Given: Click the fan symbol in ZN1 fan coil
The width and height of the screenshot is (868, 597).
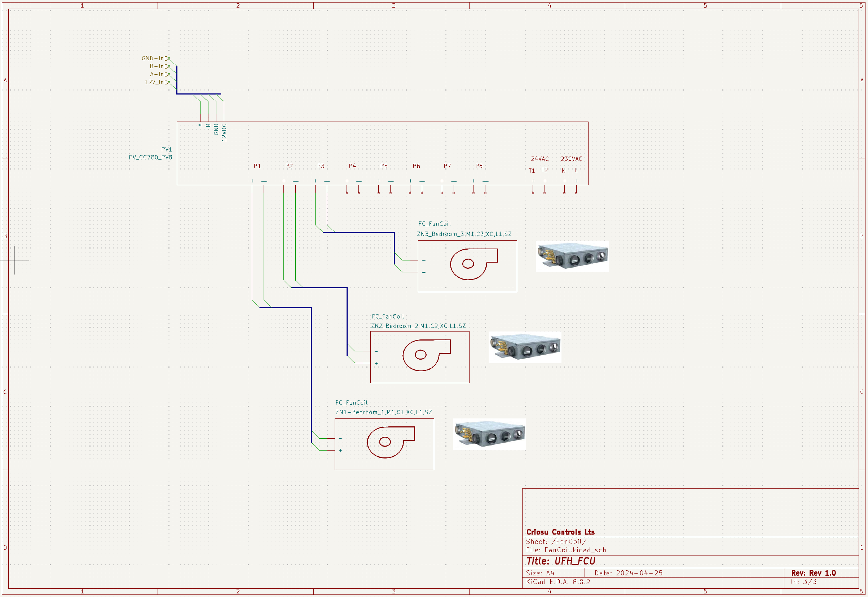Looking at the screenshot, I should [391, 442].
